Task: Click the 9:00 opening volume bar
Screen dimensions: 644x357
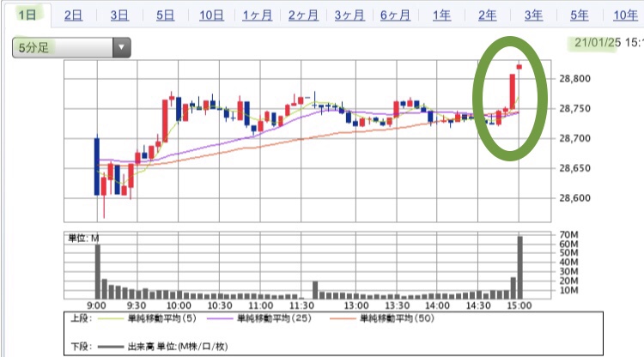Action: pyautogui.click(x=97, y=272)
